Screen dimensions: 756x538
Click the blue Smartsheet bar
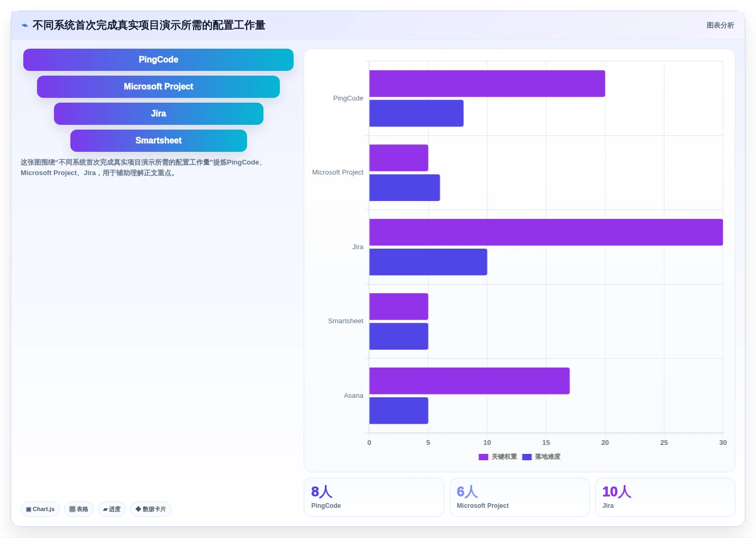point(399,336)
